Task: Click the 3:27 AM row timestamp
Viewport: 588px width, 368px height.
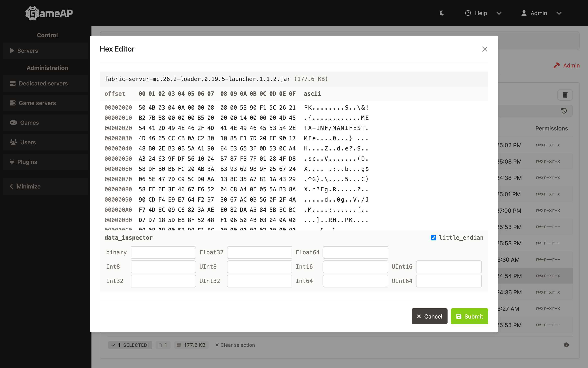Action: 509,309
